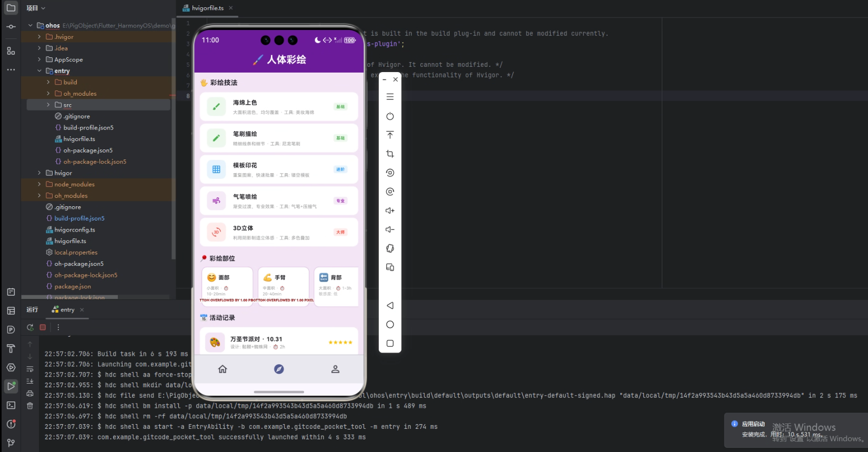Collapse the entry module folder
This screenshot has width=868, height=452.
tap(39, 71)
